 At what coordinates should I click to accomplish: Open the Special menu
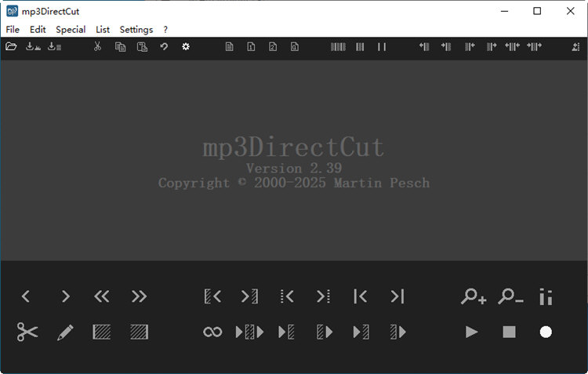(x=71, y=30)
